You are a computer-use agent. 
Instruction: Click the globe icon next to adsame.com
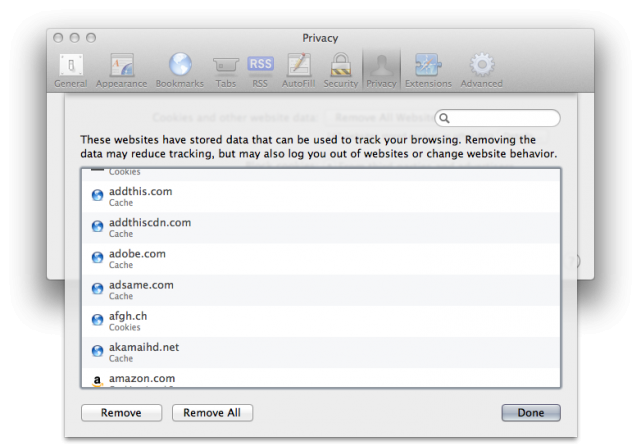[x=97, y=288]
